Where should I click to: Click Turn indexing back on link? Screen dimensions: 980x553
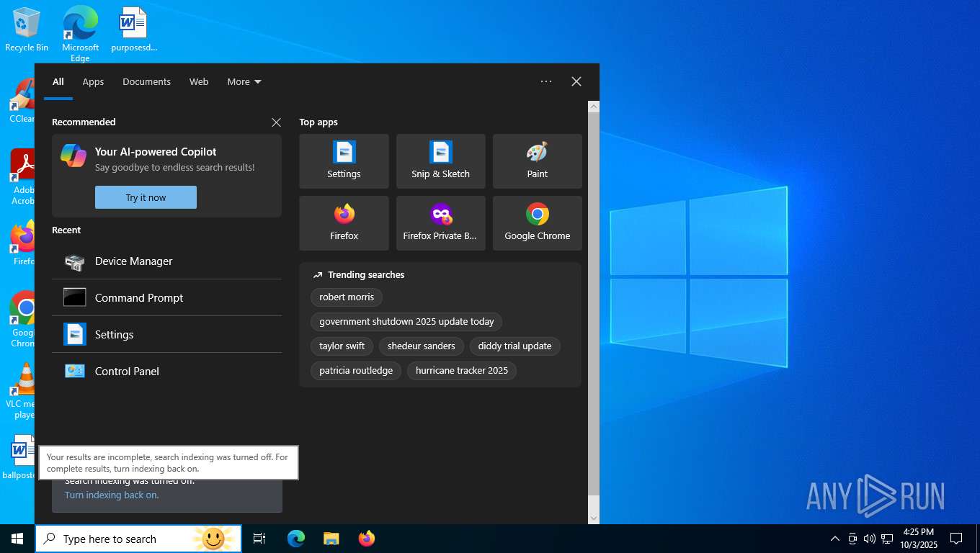pyautogui.click(x=112, y=495)
